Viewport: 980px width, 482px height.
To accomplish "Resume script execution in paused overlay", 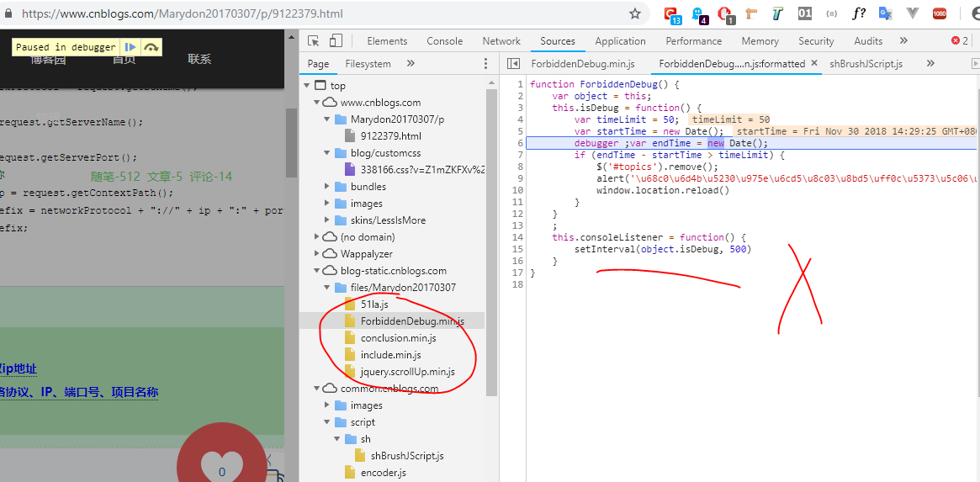I will (x=130, y=47).
